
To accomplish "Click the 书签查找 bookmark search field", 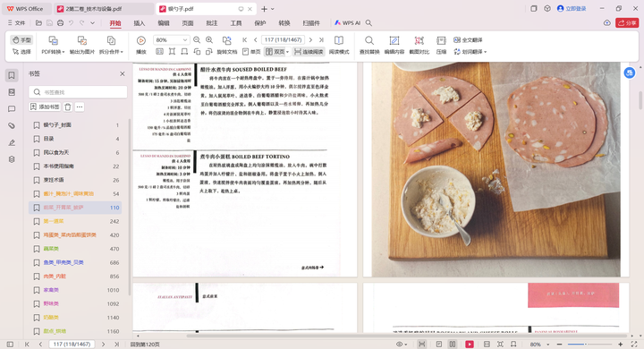I will (x=78, y=92).
